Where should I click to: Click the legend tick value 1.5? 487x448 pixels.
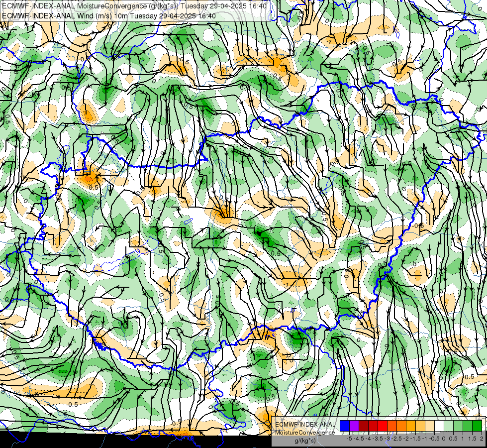tap(473, 439)
